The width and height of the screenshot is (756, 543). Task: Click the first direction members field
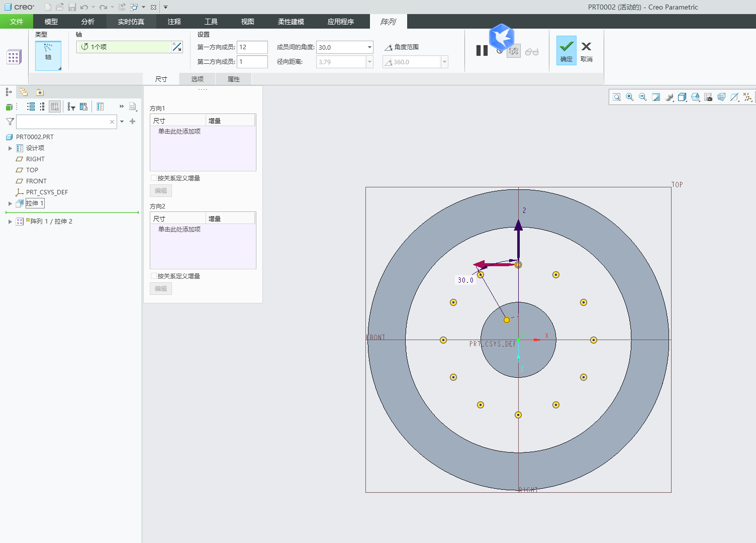point(252,47)
